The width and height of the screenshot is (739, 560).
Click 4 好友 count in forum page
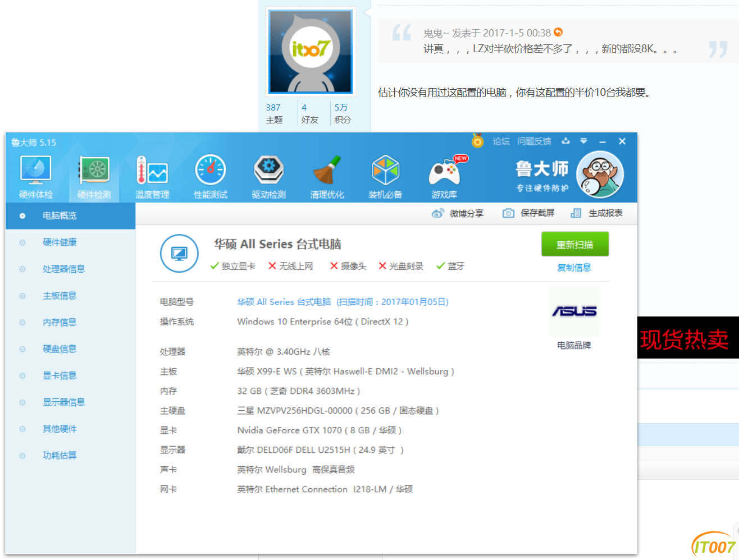309,113
